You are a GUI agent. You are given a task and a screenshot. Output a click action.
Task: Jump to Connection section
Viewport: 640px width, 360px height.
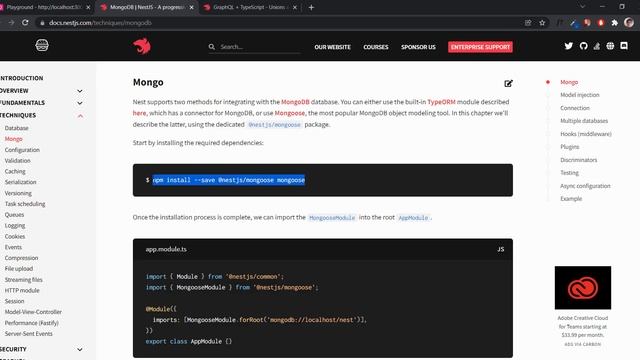click(575, 108)
